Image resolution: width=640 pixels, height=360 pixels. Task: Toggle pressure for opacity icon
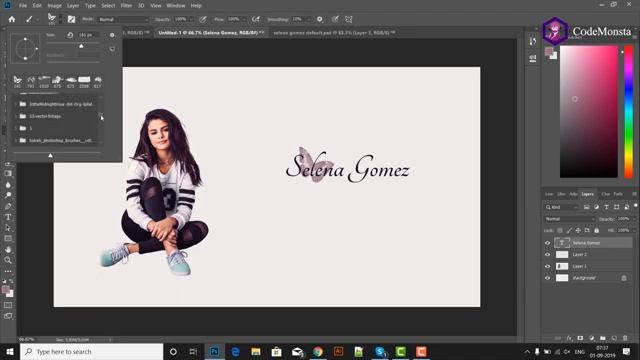203,19
